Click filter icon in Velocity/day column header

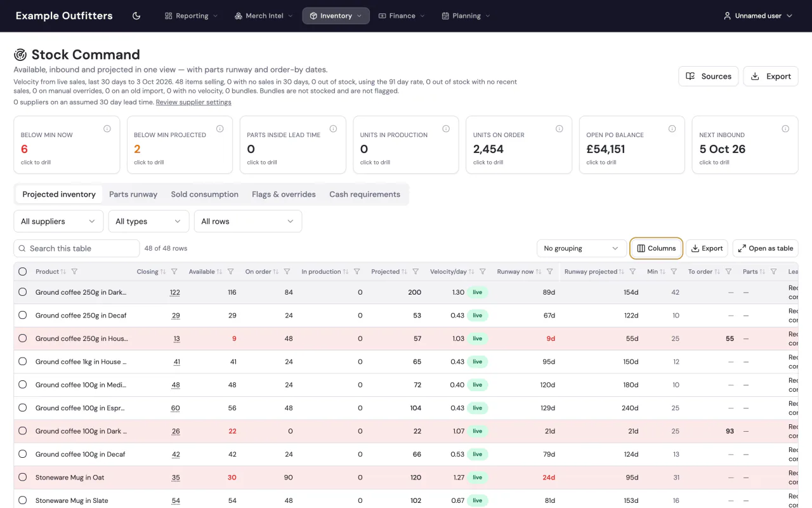(x=483, y=272)
